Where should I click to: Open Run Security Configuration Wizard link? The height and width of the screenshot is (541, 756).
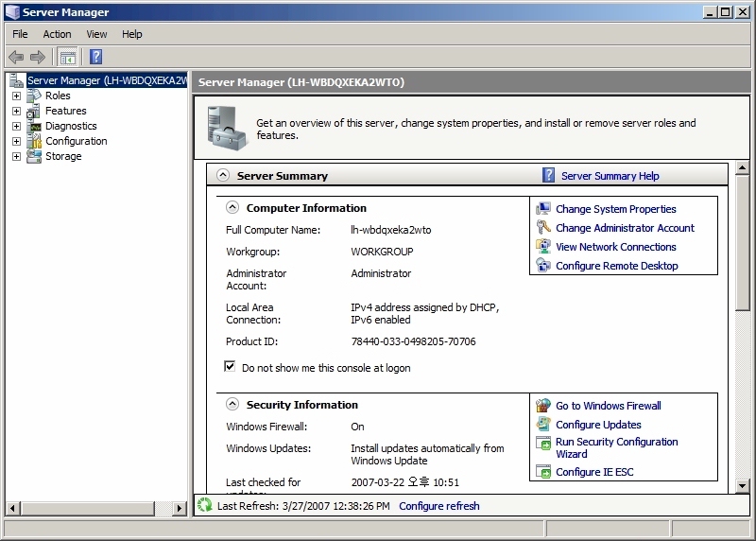click(617, 448)
